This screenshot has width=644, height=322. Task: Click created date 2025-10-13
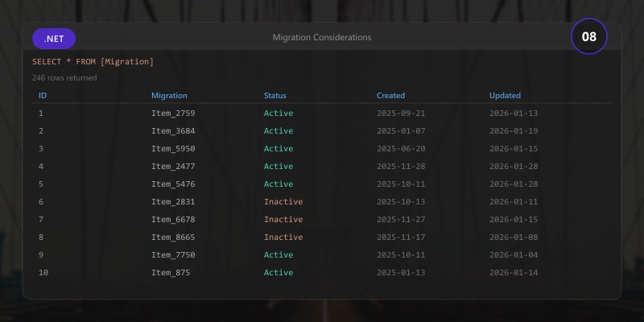pyautogui.click(x=401, y=202)
